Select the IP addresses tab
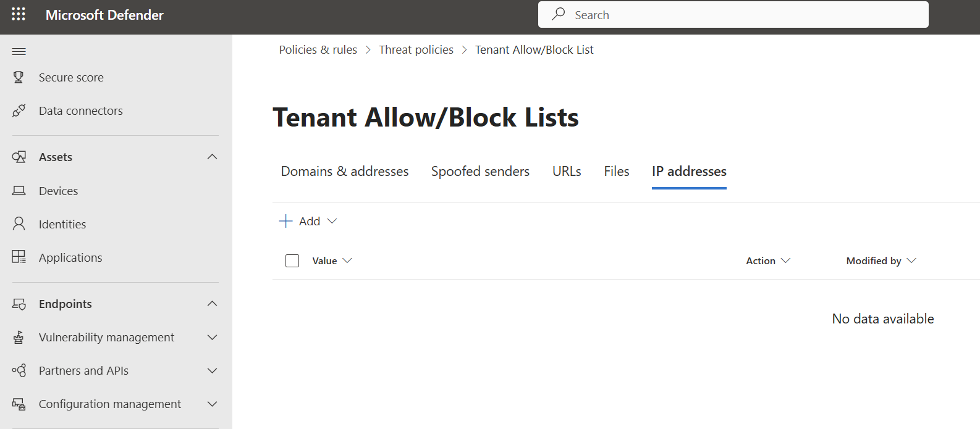The image size is (980, 429). point(689,171)
